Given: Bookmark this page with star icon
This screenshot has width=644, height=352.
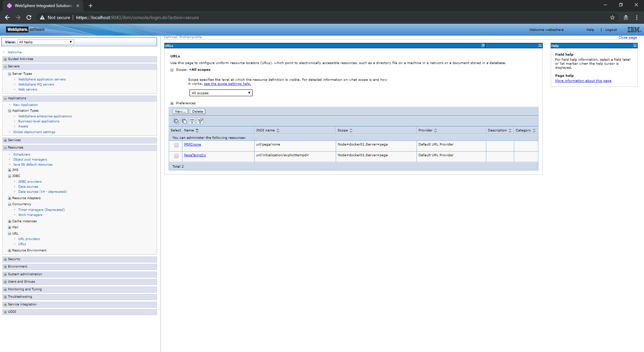Looking at the screenshot, I should click(612, 17).
